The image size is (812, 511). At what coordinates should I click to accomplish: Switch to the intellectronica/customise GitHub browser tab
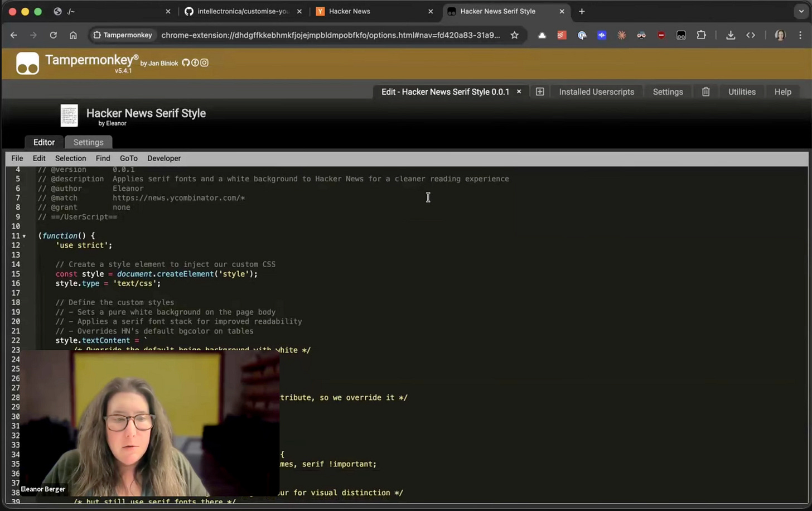click(244, 11)
